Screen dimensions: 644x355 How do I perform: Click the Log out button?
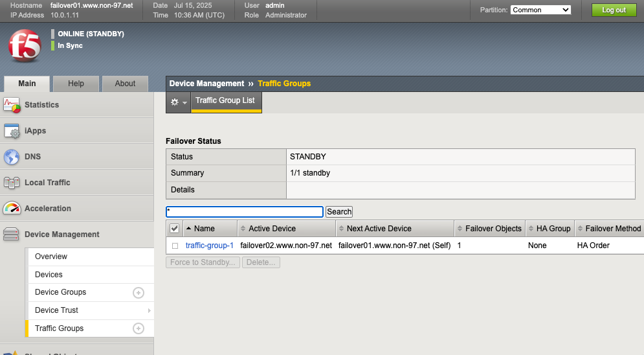[x=614, y=10]
